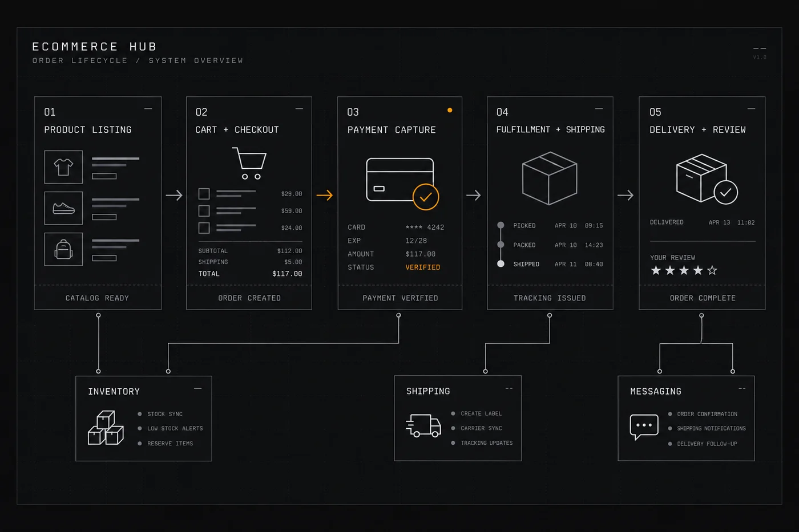Click Stock Sync in Inventory panel
Screen dimensions: 799x532
(165, 414)
